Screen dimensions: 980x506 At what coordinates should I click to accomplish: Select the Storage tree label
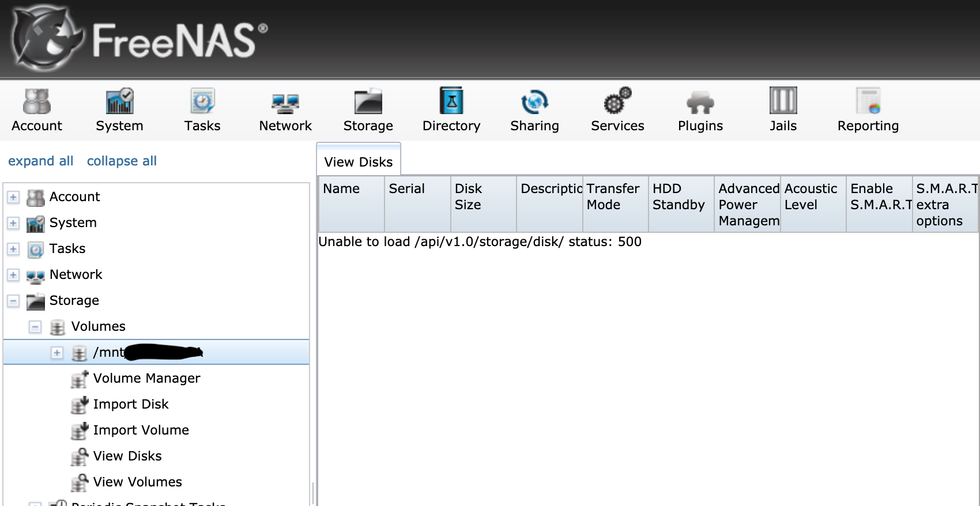[74, 300]
